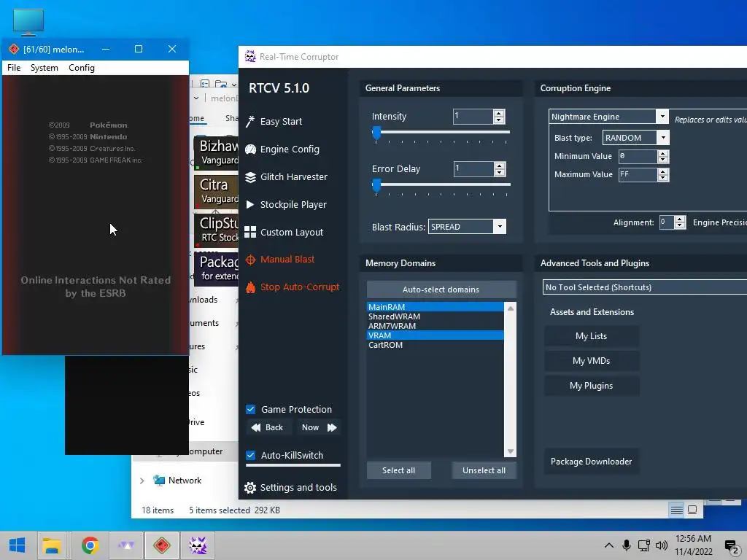Click Intensity numeric input field

coord(473,117)
